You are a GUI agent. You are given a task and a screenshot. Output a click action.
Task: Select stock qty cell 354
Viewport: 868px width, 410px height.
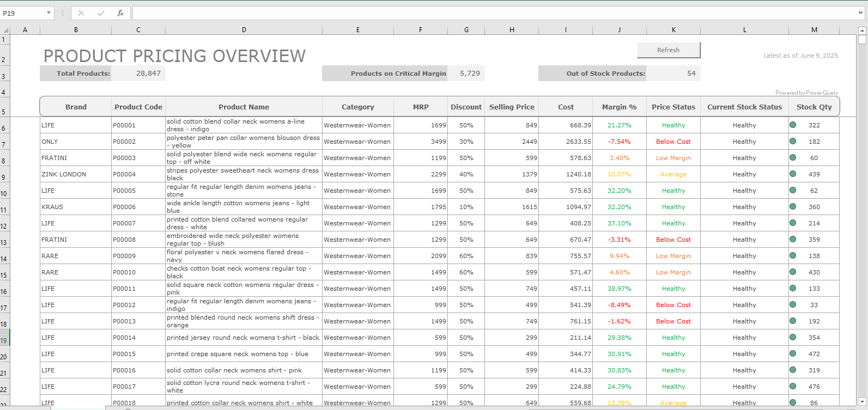(x=814, y=338)
